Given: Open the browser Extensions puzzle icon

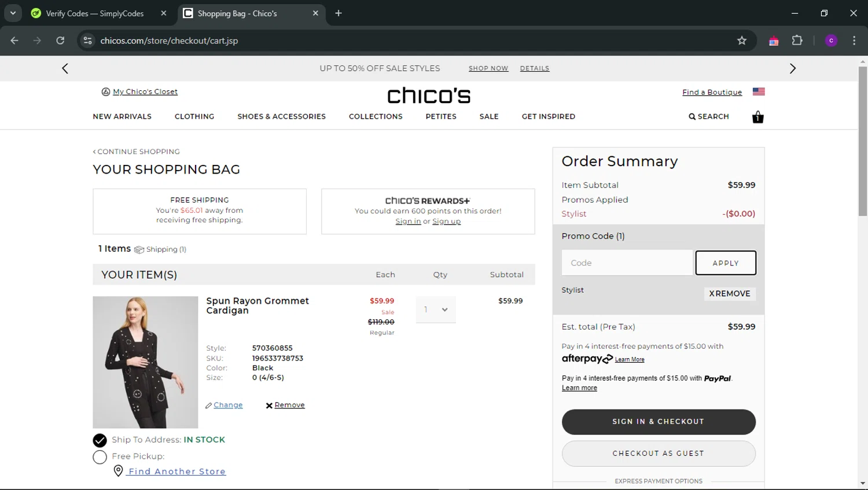Looking at the screenshot, I should pyautogui.click(x=797, y=40).
